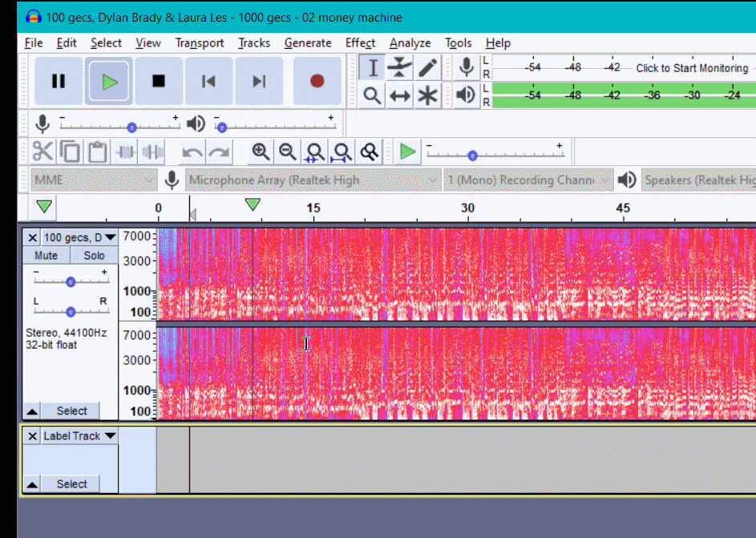Screen dimensions: 756x538
Task: Open the MME audio host dropdown
Action: [92, 180]
